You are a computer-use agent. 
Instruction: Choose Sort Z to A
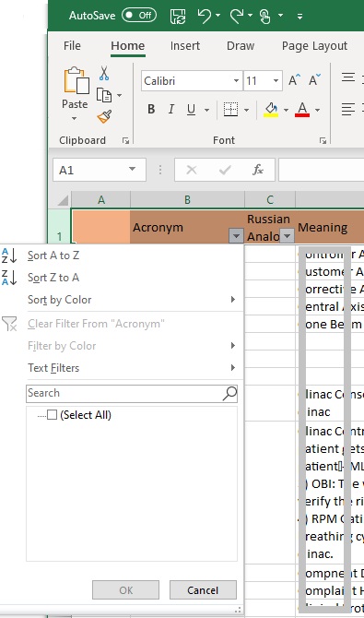pos(53,278)
